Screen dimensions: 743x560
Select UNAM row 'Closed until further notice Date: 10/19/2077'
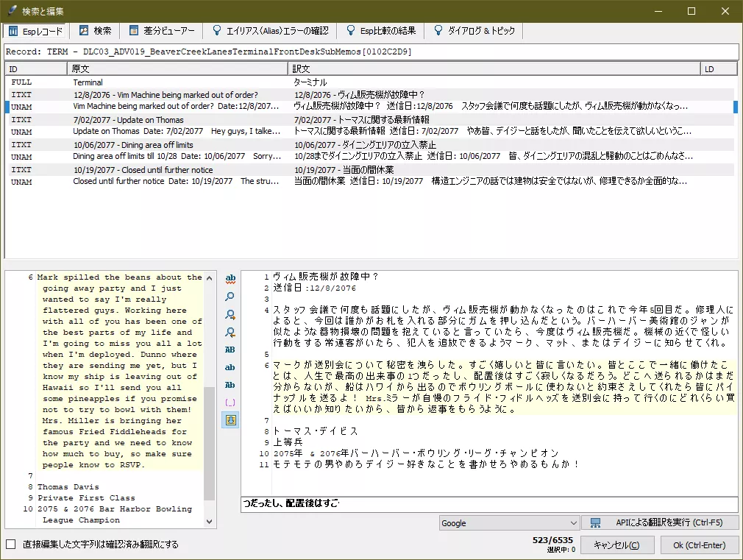[x=371, y=182]
